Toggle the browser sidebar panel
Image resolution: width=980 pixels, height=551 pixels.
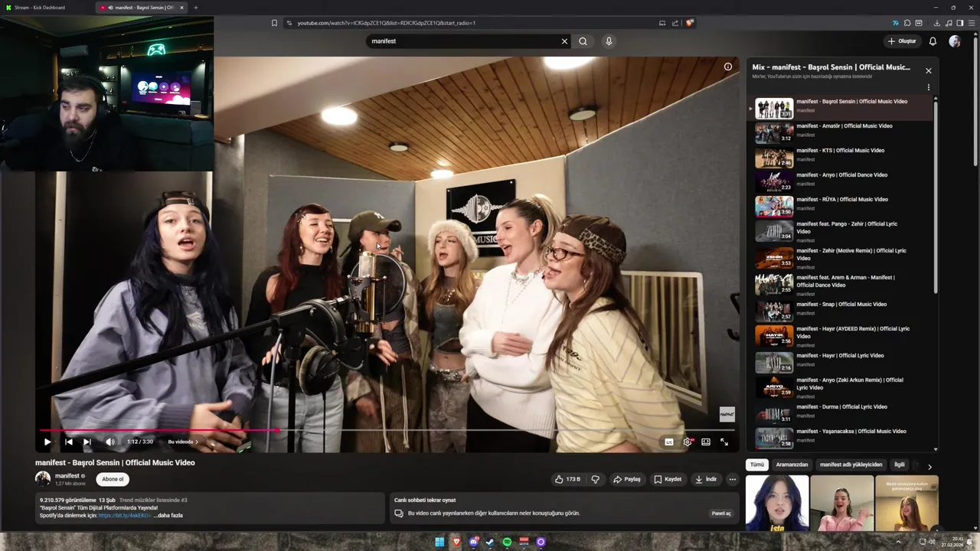[960, 23]
